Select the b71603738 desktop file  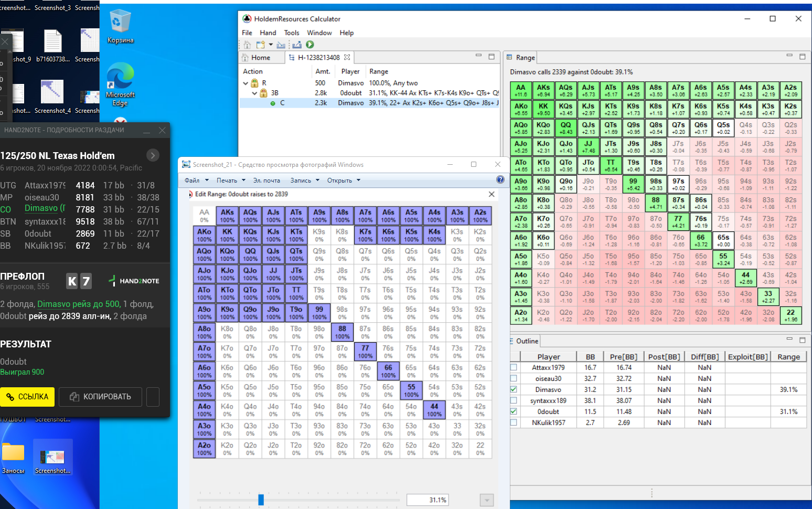tap(52, 46)
